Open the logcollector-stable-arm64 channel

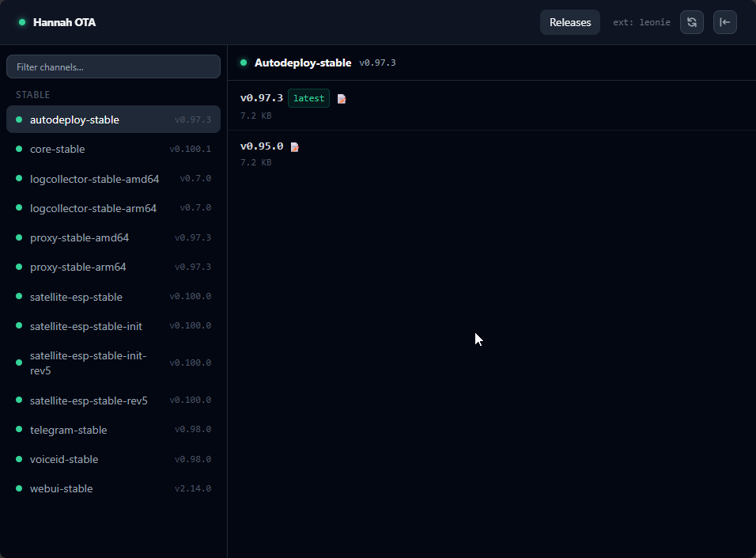[x=113, y=208]
